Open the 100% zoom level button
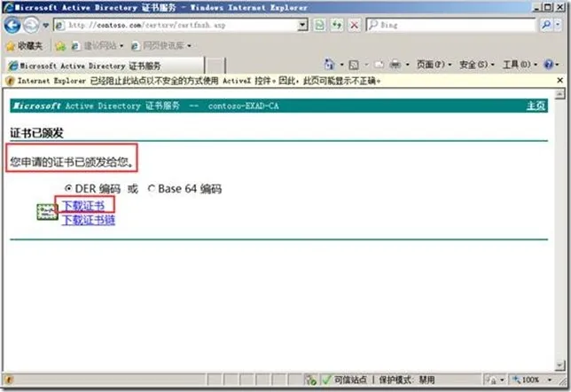 tap(526, 380)
